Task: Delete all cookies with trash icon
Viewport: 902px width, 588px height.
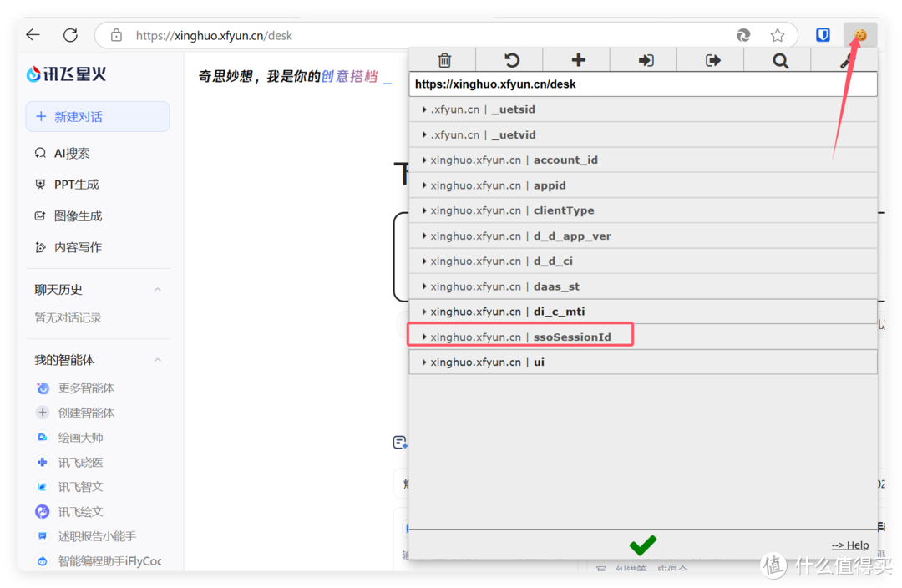Action: [x=444, y=60]
